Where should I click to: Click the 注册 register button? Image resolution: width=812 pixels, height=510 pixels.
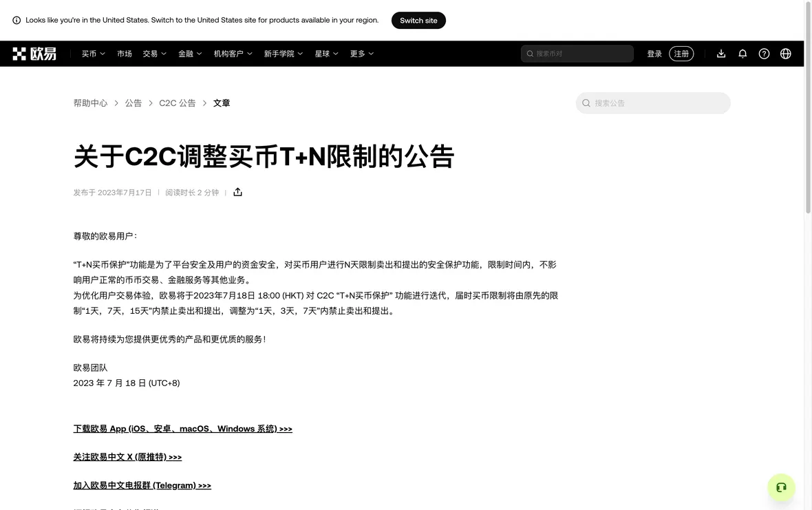coord(681,54)
